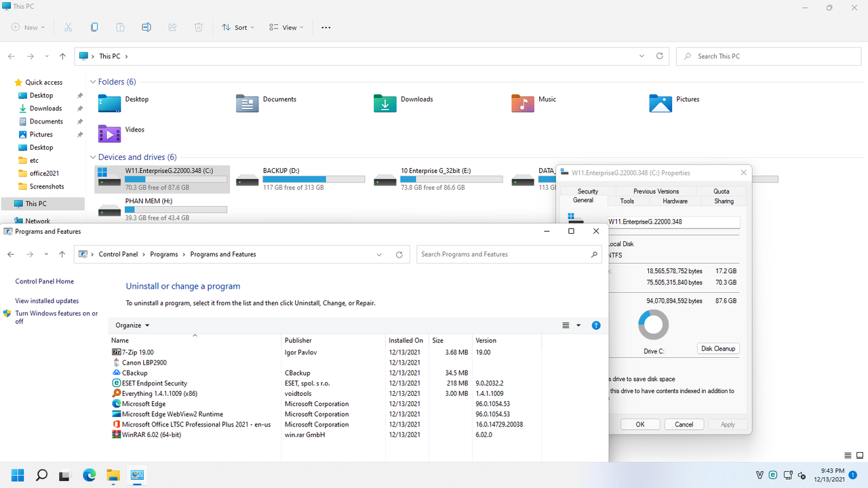This screenshot has height=488, width=868.
Task: Open the Music folder icon
Action: [522, 103]
